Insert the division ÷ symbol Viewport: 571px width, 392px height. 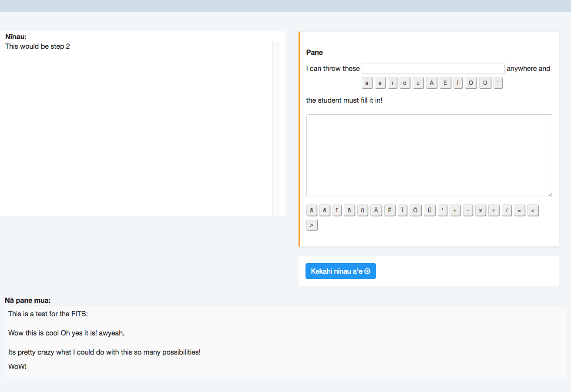point(494,211)
